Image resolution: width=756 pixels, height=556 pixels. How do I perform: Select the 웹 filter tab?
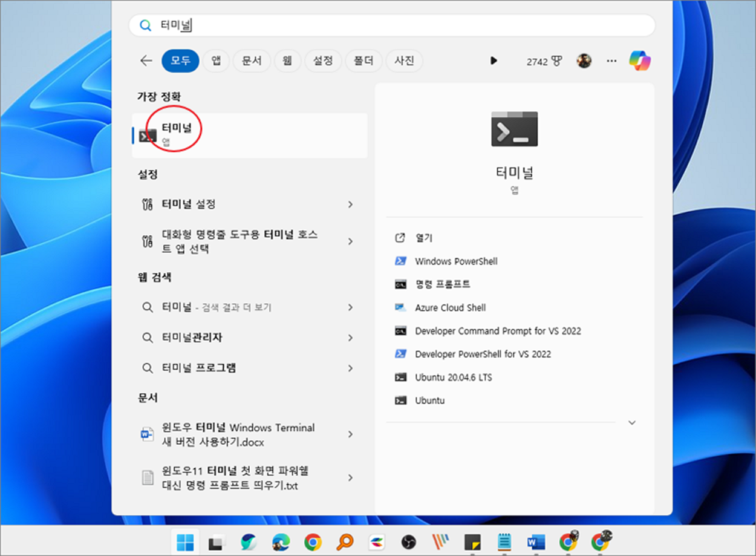(x=287, y=61)
